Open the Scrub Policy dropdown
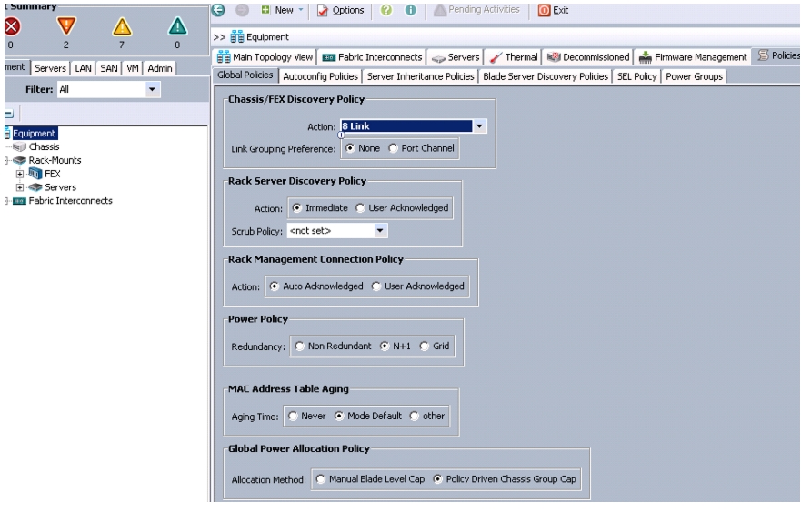Image resolution: width=801 pixels, height=532 pixels. pyautogui.click(x=380, y=230)
